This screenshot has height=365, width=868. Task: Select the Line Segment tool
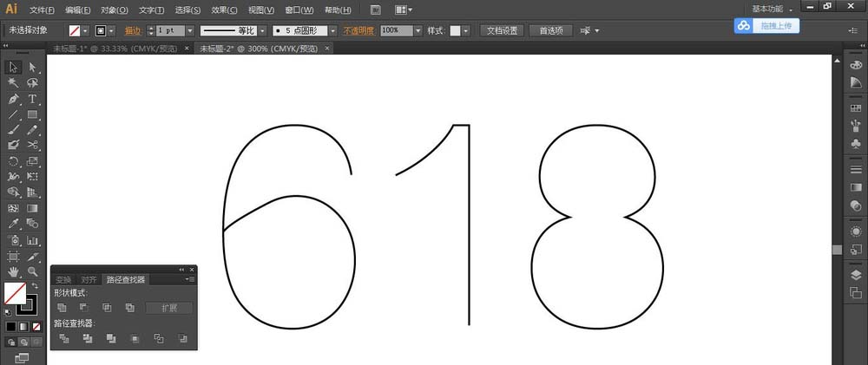pyautogui.click(x=13, y=114)
